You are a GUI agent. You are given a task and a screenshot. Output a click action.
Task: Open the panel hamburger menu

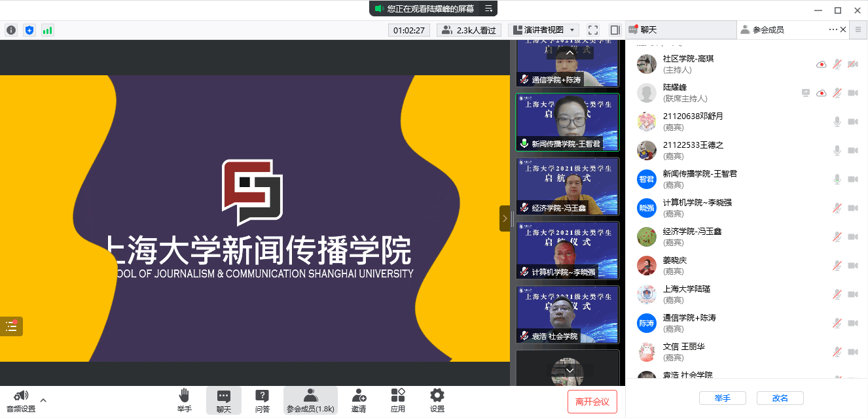858,29
